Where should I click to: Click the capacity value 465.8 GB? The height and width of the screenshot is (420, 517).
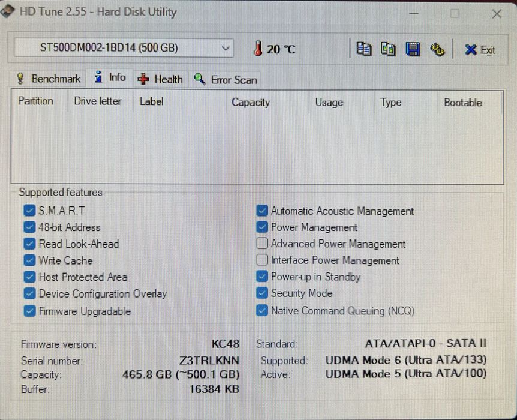tap(181, 374)
